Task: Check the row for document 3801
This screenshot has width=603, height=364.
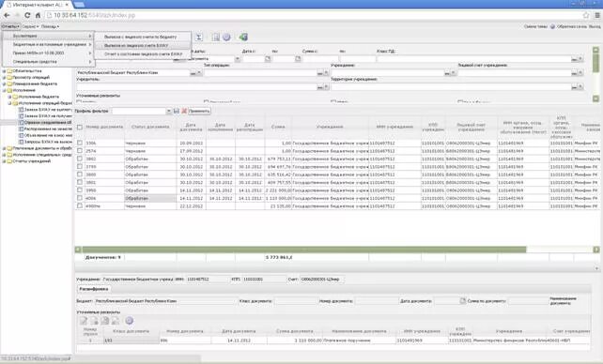Action: click(80, 182)
